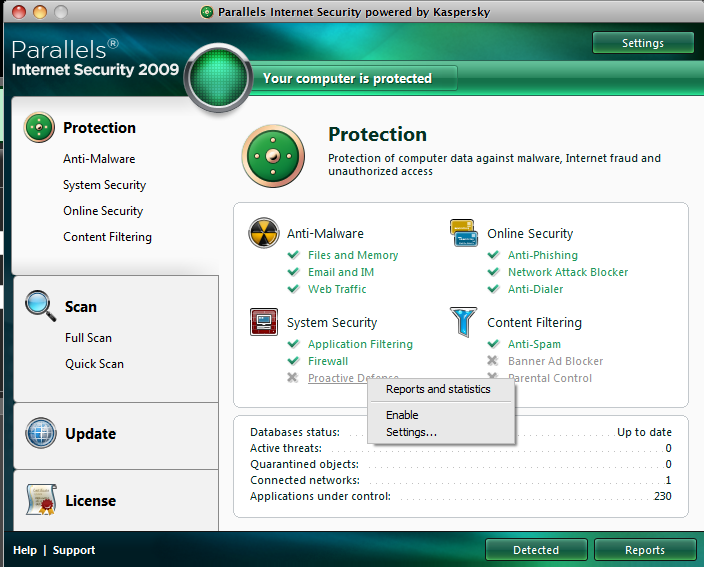This screenshot has height=567, width=704.
Task: Click the Anti-Malware heading in main panel
Action: click(x=326, y=233)
